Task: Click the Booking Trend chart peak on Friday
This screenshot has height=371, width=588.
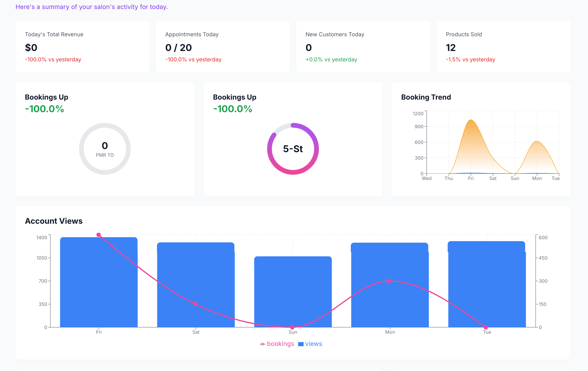Action: [x=471, y=120]
